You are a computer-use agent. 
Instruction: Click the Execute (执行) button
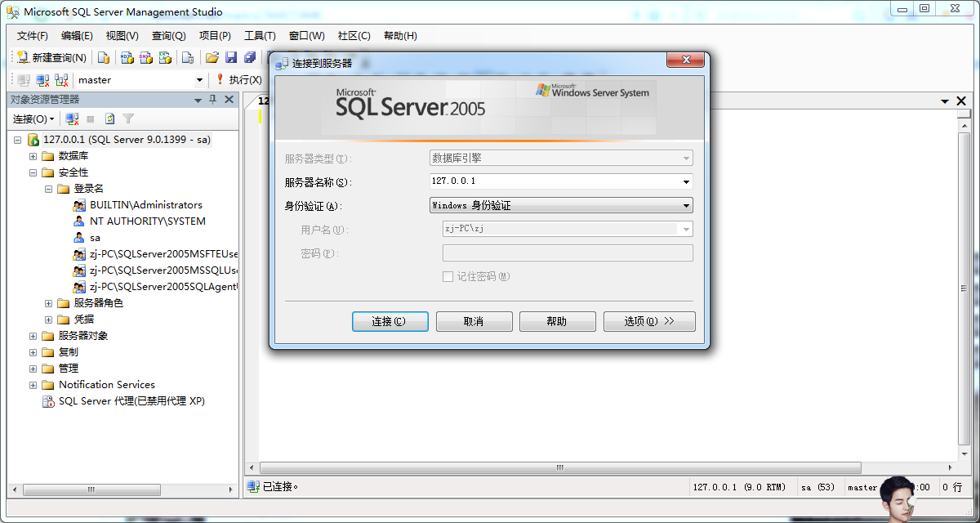point(238,80)
